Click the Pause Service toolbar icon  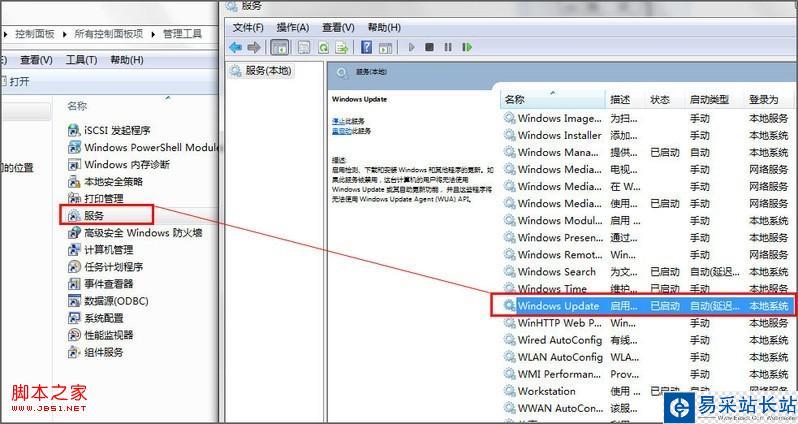tap(448, 47)
